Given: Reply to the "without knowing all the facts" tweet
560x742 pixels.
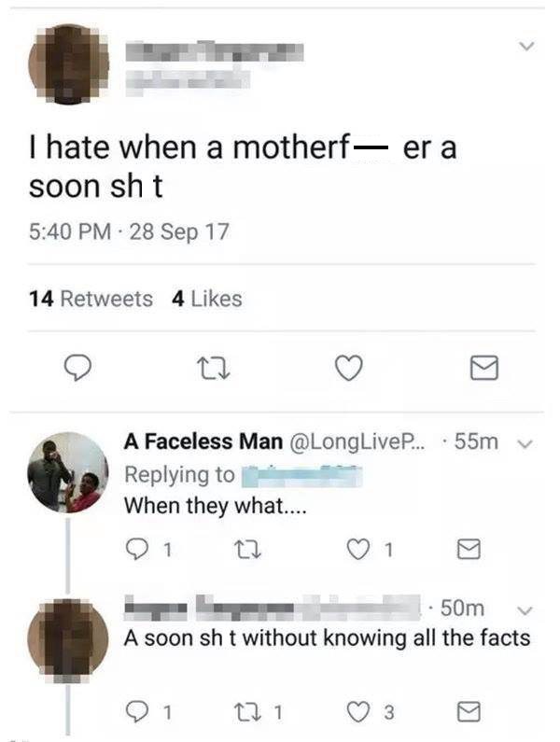Looking at the screenshot, I should [137, 712].
